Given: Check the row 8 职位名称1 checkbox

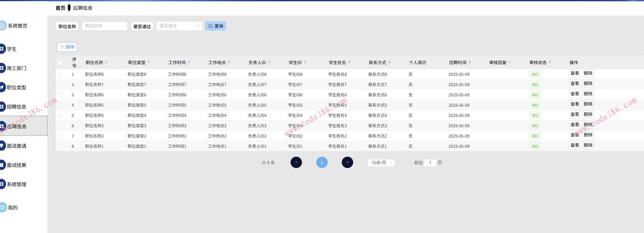Looking at the screenshot, I should [60, 146].
